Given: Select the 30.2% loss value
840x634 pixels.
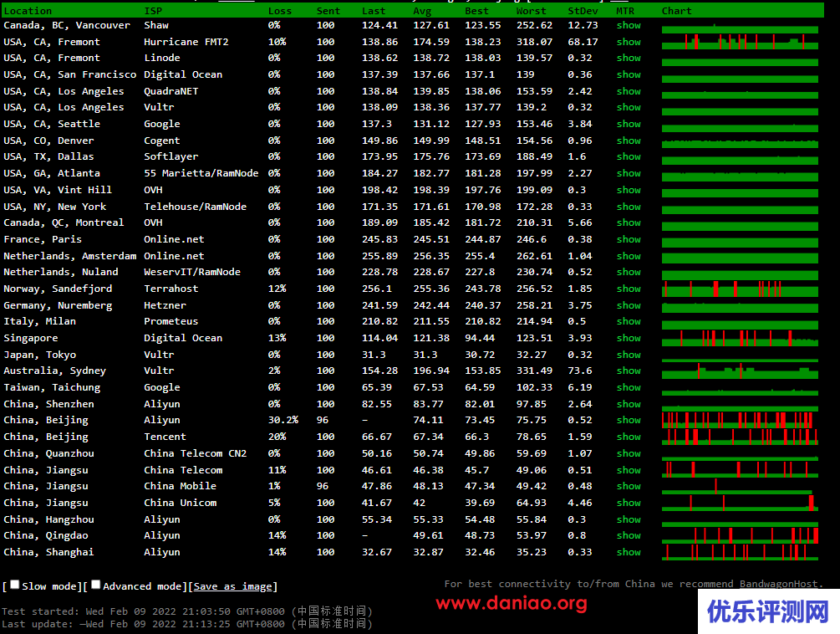Looking at the screenshot, I should (x=283, y=420).
